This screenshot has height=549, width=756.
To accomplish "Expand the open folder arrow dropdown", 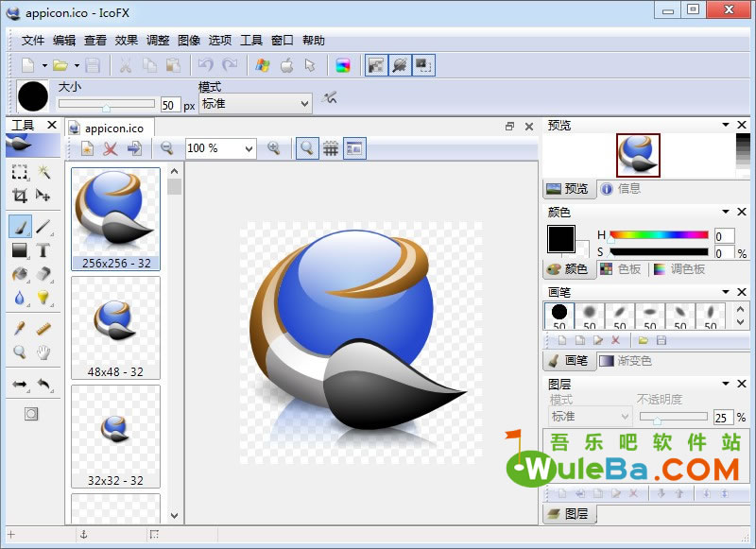I will coord(77,65).
